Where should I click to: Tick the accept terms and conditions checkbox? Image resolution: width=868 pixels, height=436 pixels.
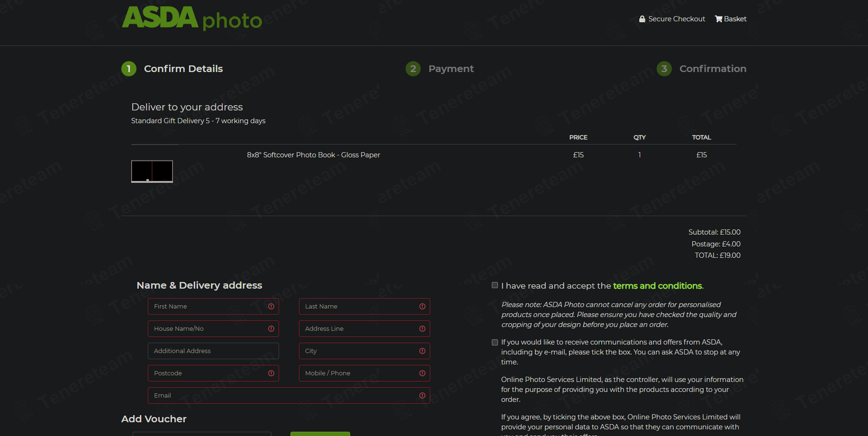pyautogui.click(x=495, y=285)
